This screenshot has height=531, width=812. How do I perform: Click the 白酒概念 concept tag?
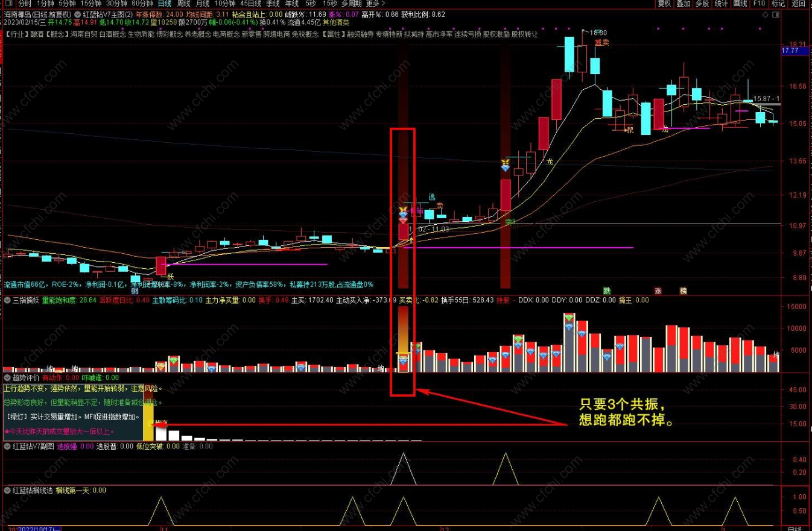tap(113, 34)
